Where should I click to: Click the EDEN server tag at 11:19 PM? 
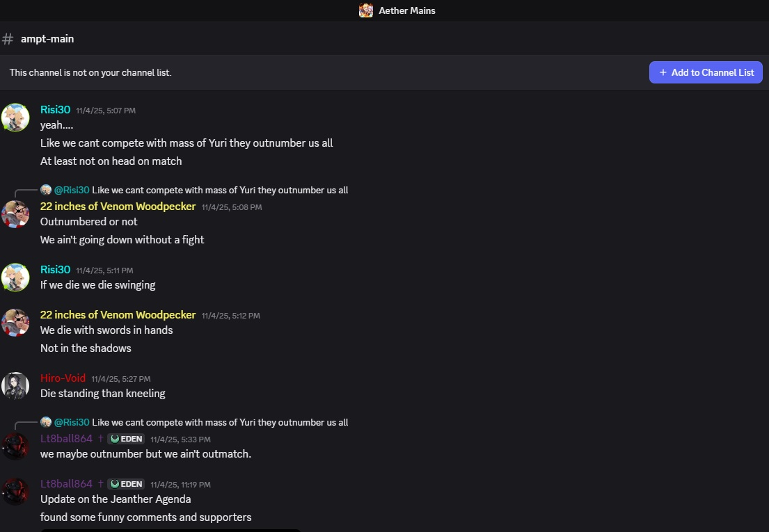coord(126,484)
